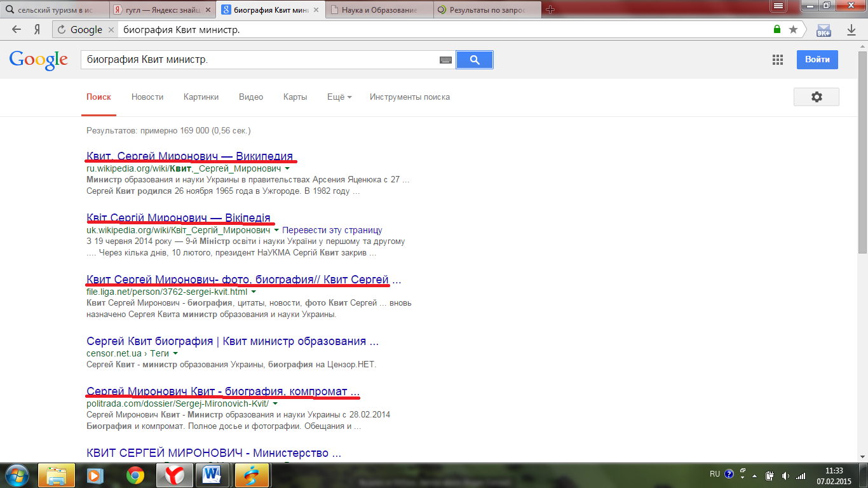Open the mail notifier icon in toolbar

(824, 29)
